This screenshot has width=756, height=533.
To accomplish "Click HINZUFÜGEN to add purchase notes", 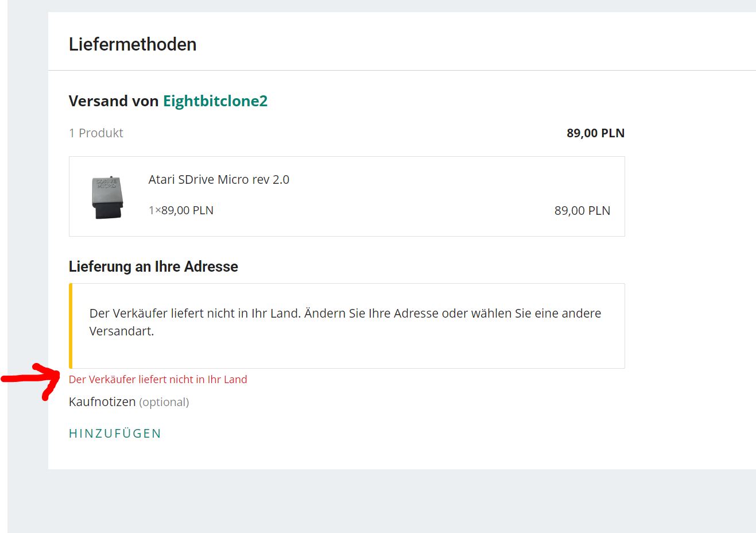I will [115, 434].
